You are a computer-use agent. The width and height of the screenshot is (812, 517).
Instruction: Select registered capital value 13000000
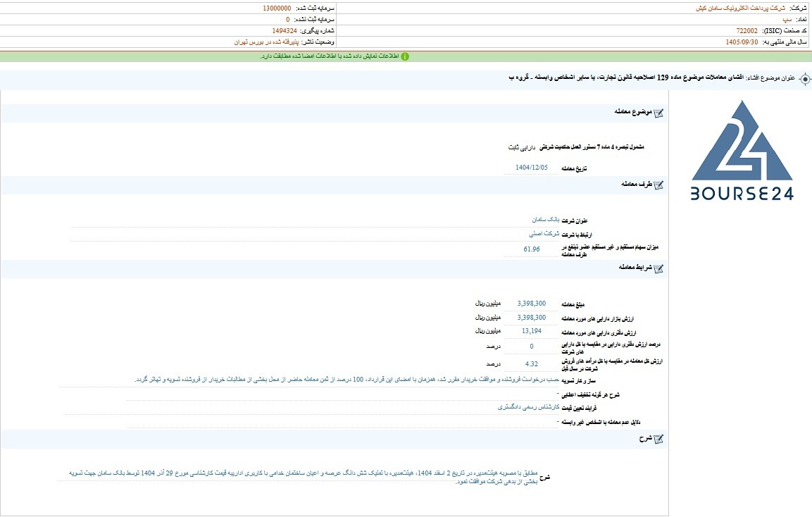[x=277, y=8]
